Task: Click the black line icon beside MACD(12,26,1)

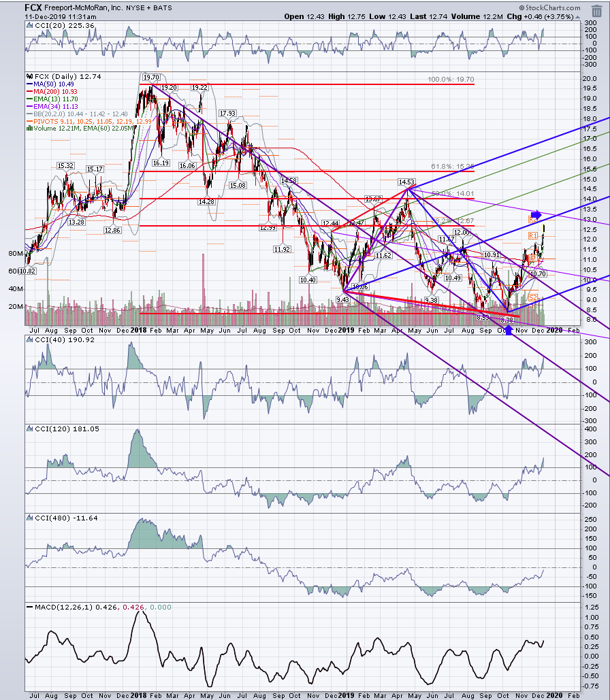Action: click(x=29, y=607)
